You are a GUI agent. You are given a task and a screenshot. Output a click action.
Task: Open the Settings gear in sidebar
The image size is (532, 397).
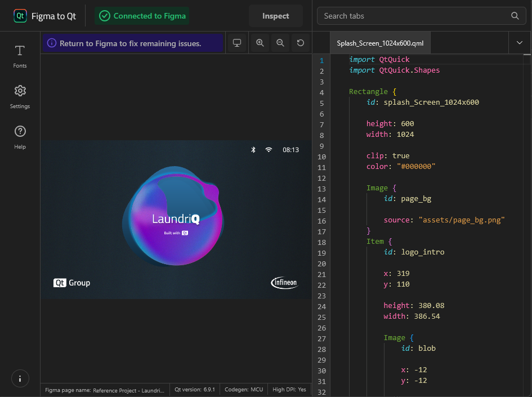tap(20, 96)
